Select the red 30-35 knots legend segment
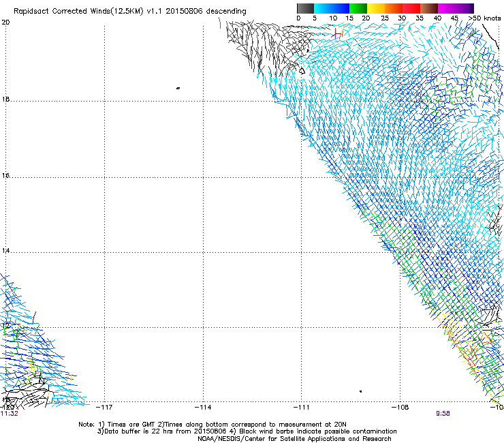The height and width of the screenshot is (443, 504). point(411,8)
